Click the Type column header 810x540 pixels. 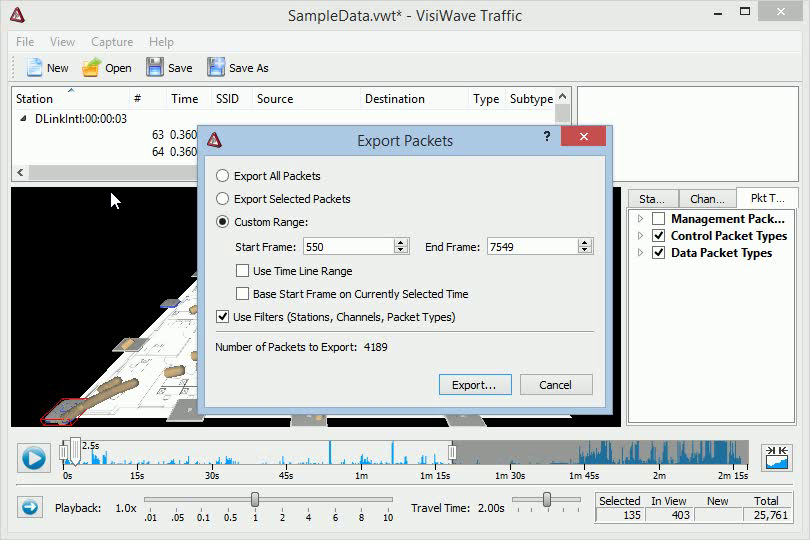[486, 99]
